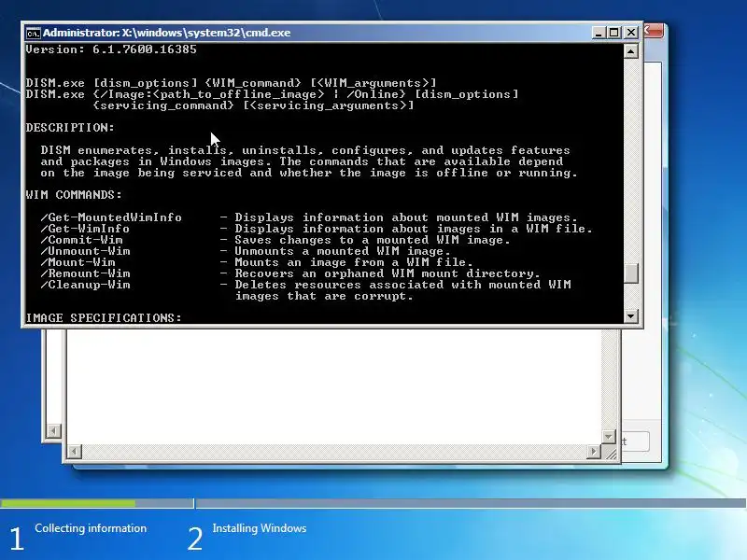Click the Collecting information step label
This screenshot has width=747, height=560.
coord(91,528)
